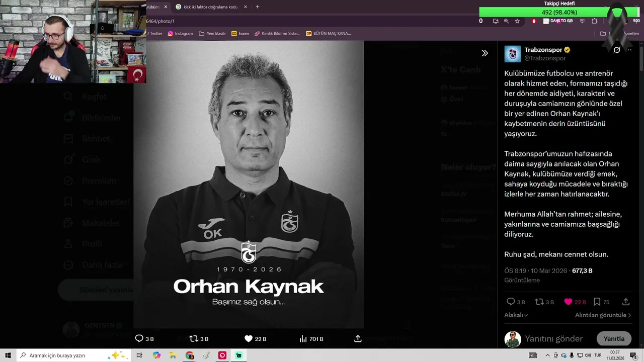Show hidden tray icons chevron
The image size is (644, 362).
coord(548,355)
